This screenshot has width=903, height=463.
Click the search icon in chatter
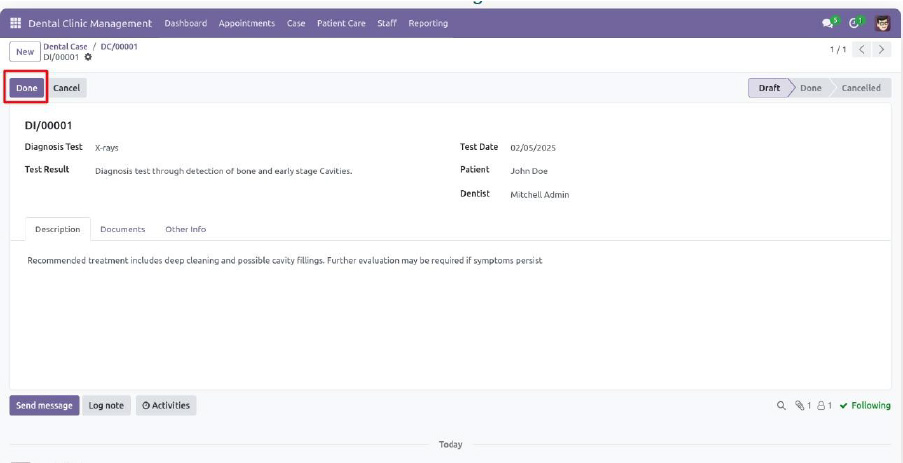tap(781, 406)
